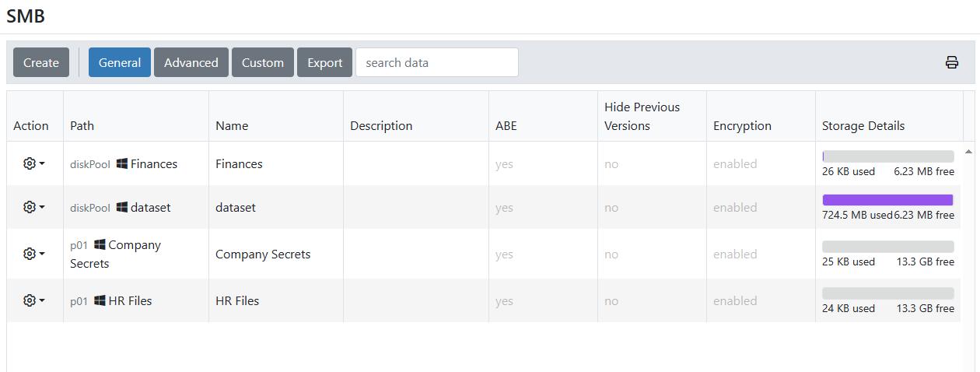980x372 pixels.
Task: Sort by the Name column header
Action: point(232,126)
